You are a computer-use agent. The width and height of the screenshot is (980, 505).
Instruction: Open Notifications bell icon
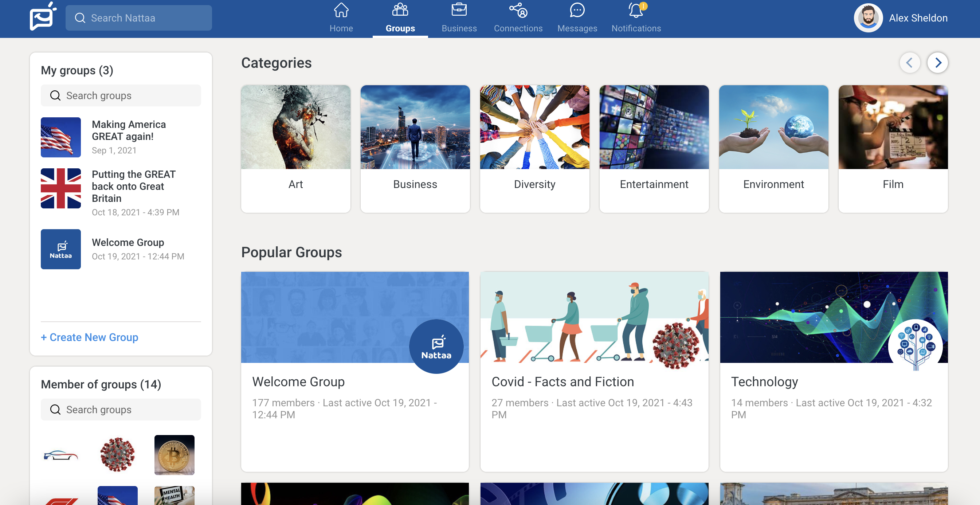(x=636, y=10)
